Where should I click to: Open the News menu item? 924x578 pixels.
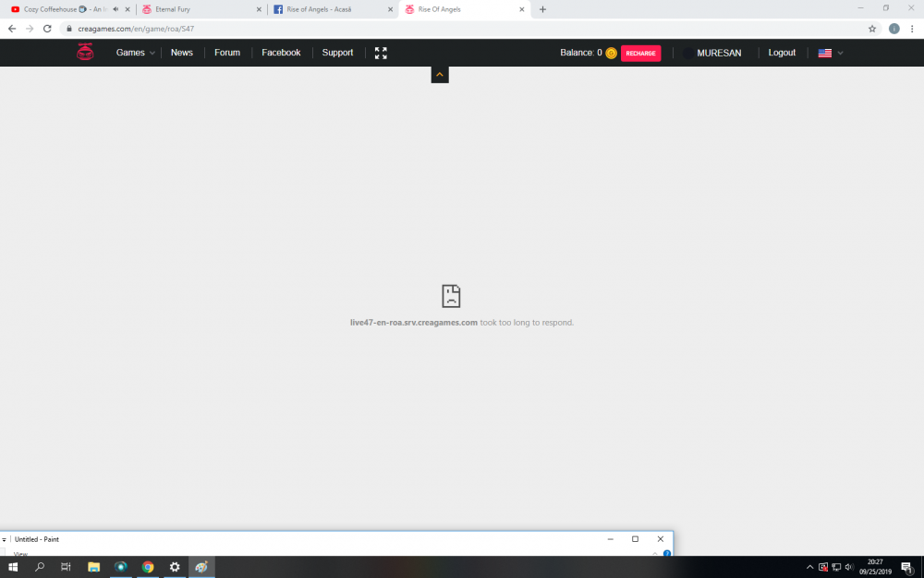point(182,53)
